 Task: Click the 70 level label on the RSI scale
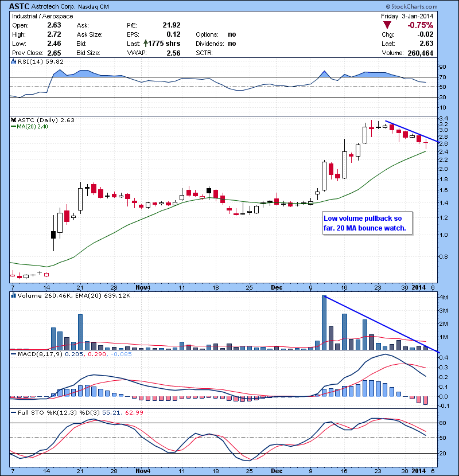point(442,77)
